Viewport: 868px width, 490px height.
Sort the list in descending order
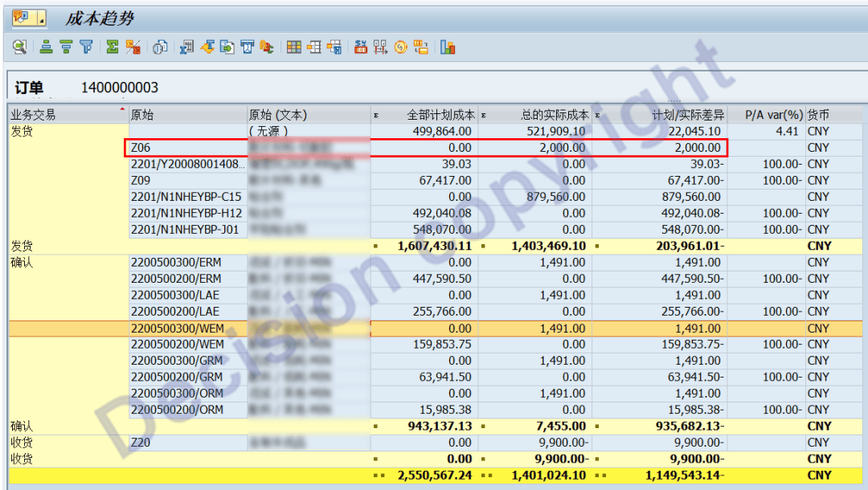(x=66, y=47)
